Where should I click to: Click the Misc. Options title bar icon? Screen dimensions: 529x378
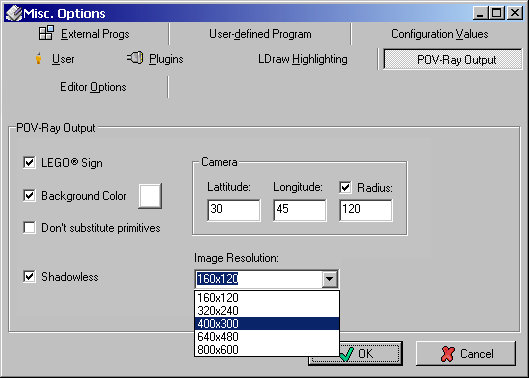pos(14,14)
